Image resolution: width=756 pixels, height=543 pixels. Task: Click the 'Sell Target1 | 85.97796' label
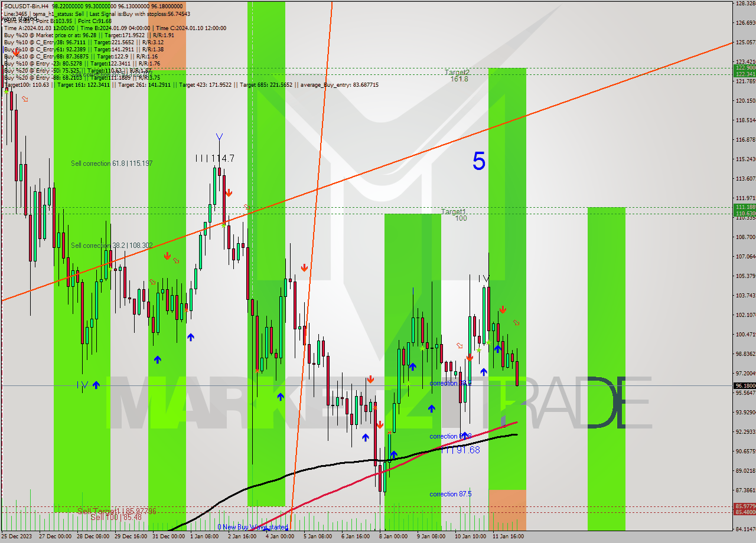pos(116,511)
